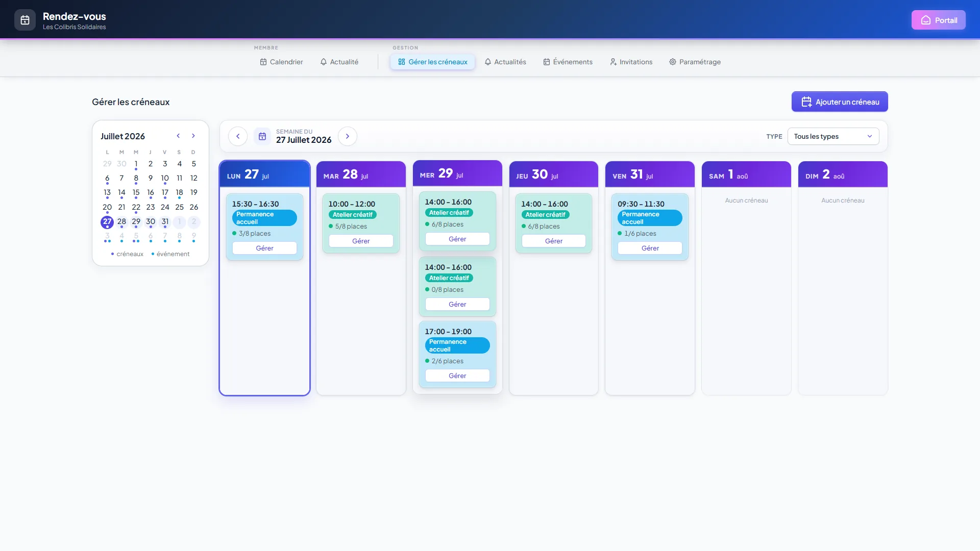Show the previous week
Screen dimensions: 980x551
(x=238, y=137)
